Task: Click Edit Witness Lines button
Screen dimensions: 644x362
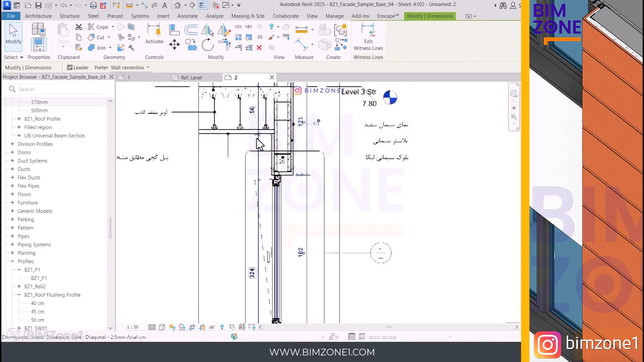Action: 368,37
